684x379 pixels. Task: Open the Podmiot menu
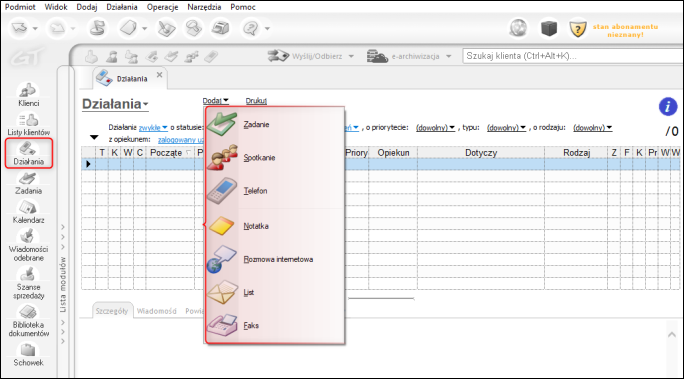(x=20, y=7)
